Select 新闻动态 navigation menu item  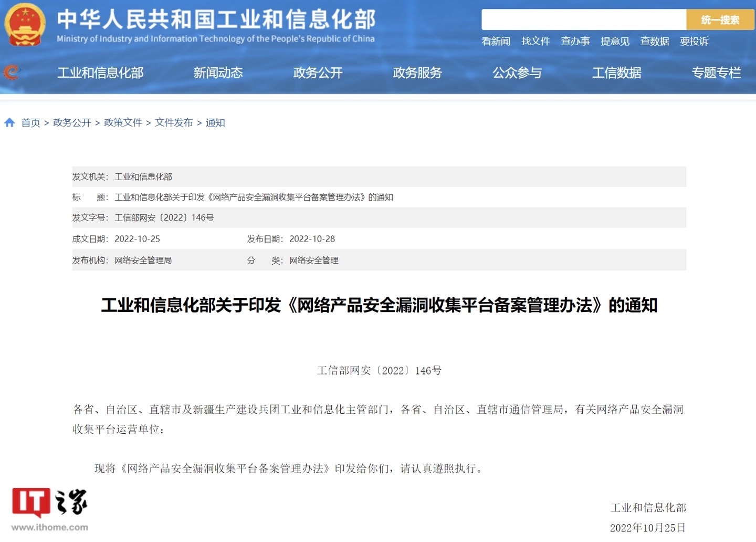[218, 73]
